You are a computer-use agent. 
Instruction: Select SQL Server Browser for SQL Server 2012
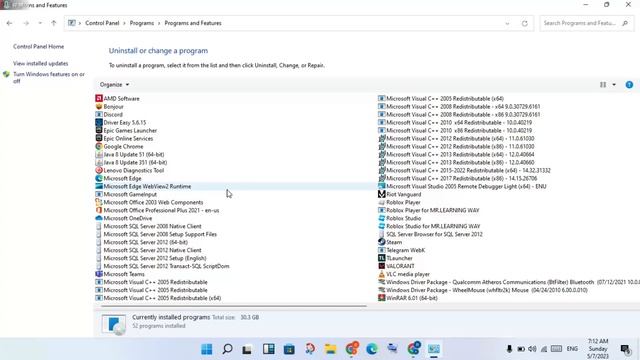pyautogui.click(x=434, y=234)
